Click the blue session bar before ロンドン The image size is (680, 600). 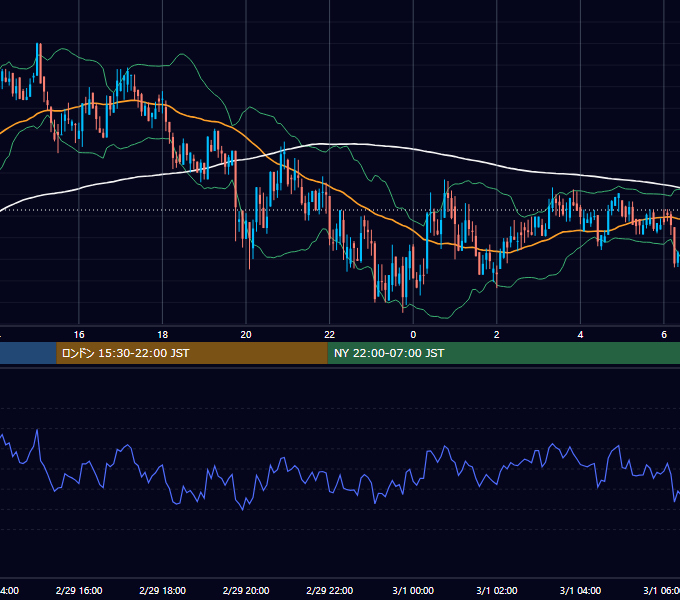[x=28, y=353]
